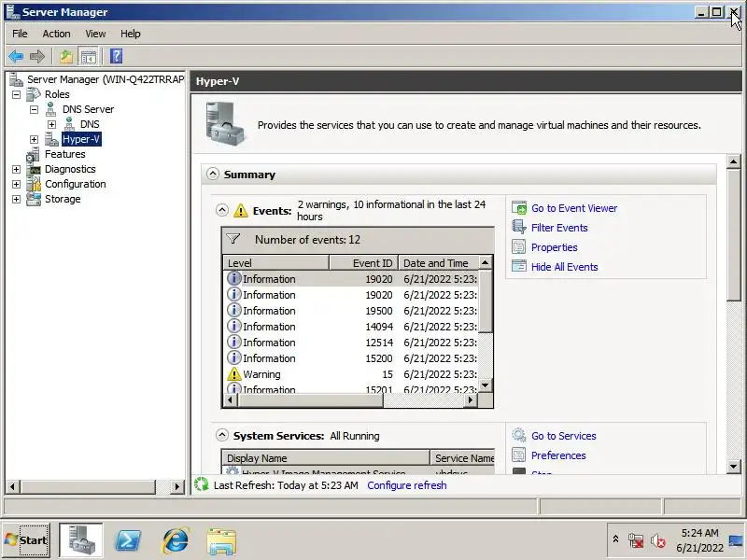
Task: Open Windows Explorer folder on taskbar
Action: click(221, 541)
